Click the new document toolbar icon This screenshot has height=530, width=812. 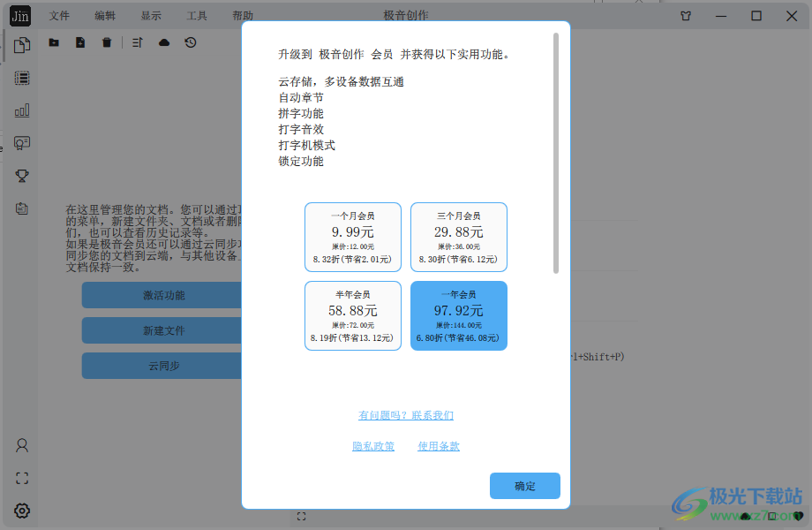tap(80, 42)
